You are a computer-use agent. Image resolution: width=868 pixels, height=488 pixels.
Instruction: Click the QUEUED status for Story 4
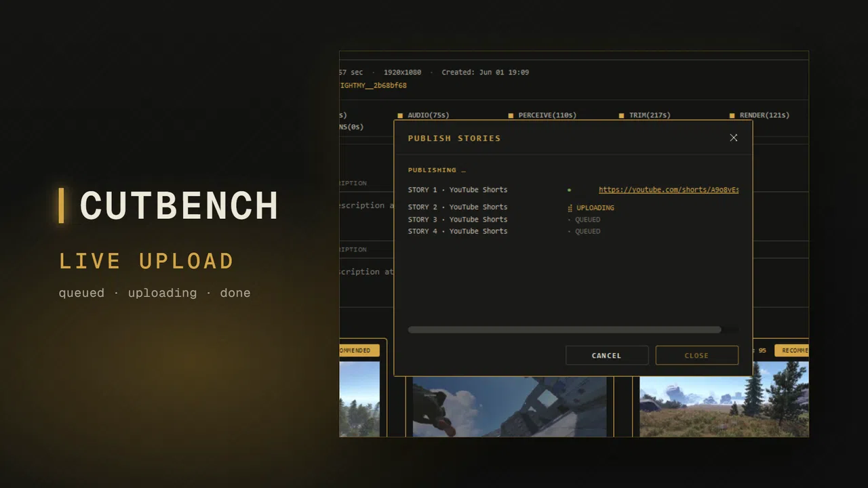click(587, 231)
